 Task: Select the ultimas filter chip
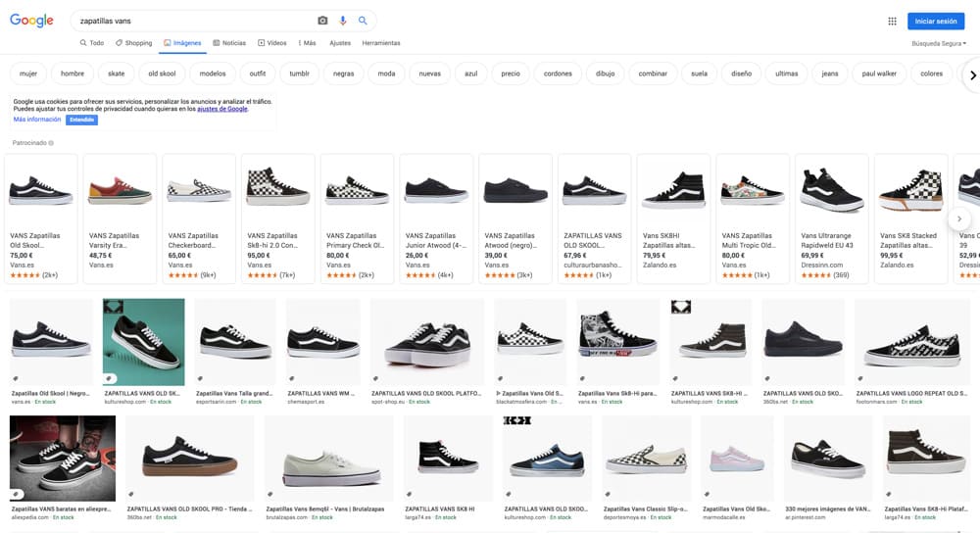click(787, 73)
